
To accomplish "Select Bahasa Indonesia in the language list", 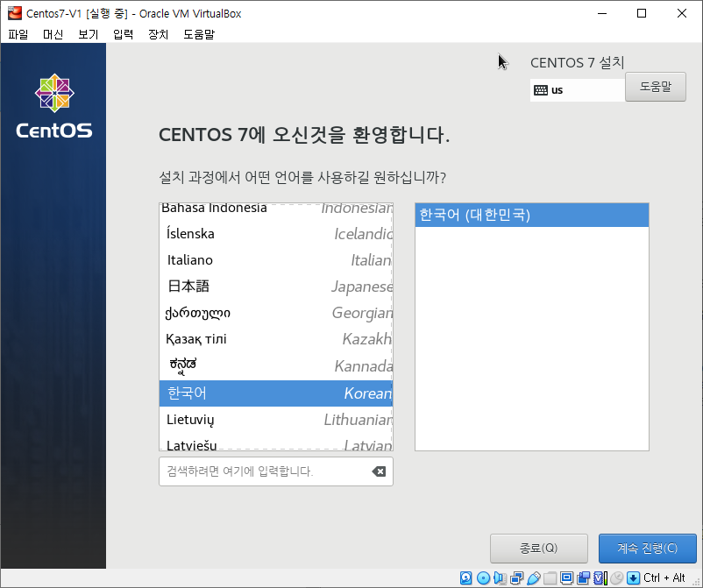I will [x=276, y=209].
